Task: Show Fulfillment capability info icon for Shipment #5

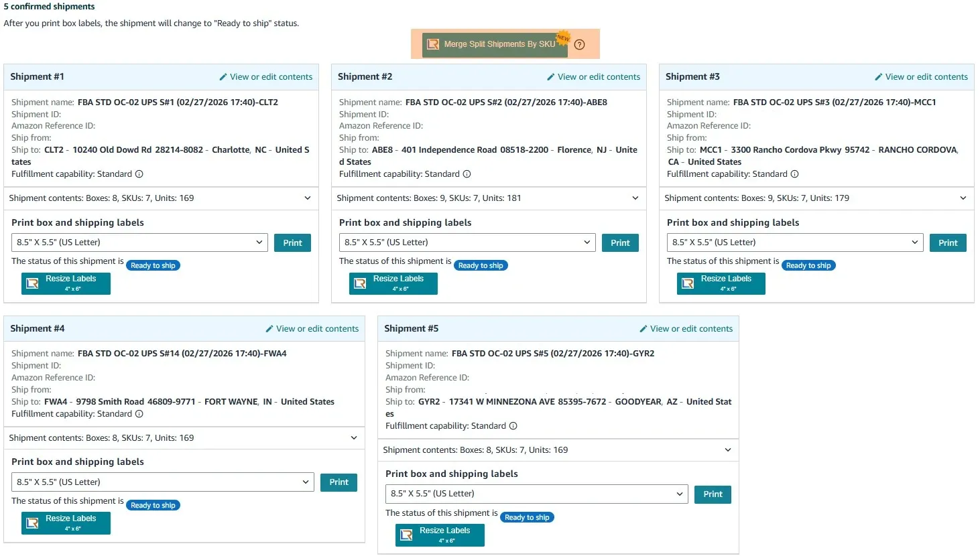Action: pyautogui.click(x=513, y=426)
